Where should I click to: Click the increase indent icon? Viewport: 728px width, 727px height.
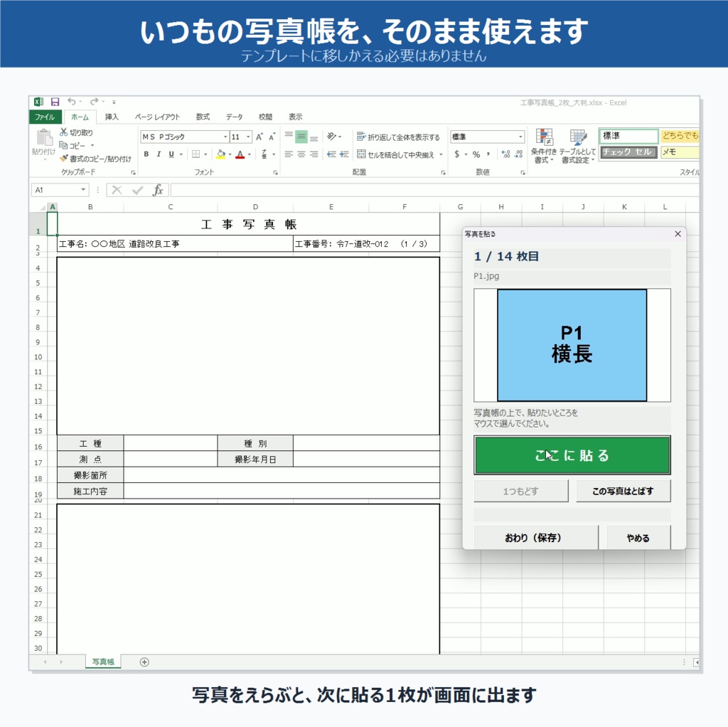(x=344, y=154)
